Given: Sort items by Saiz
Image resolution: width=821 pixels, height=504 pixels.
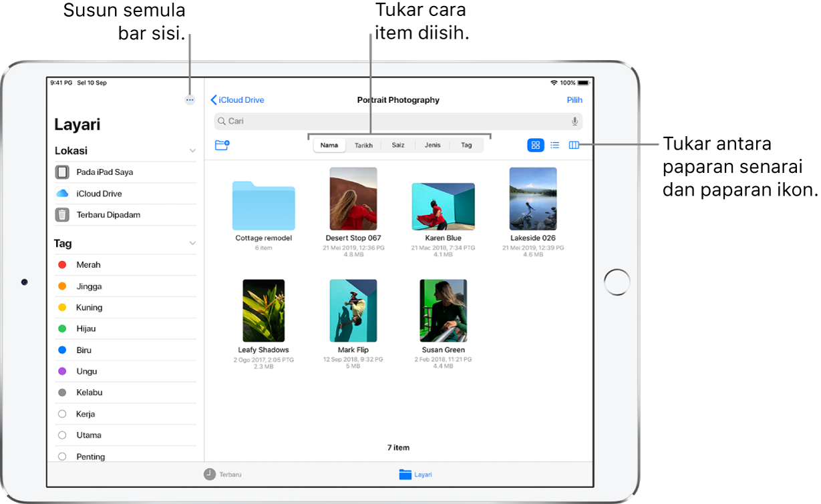Looking at the screenshot, I should pos(398,145).
